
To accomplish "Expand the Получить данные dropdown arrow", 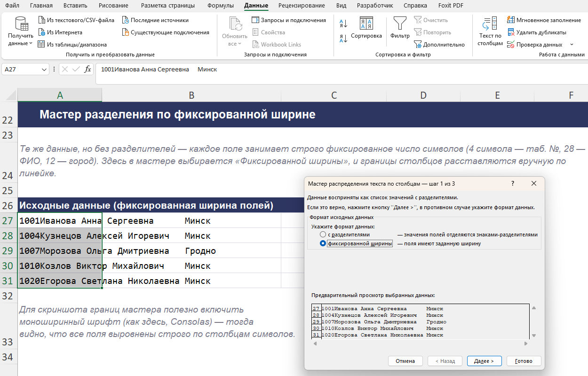I will pos(31,43).
